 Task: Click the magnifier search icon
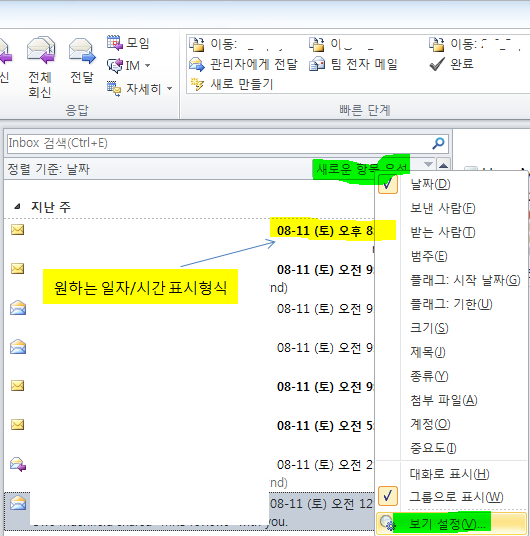click(x=438, y=143)
